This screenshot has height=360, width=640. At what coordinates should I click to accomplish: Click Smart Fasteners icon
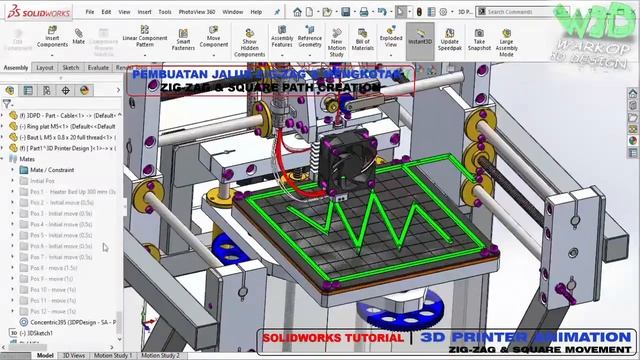tap(183, 40)
